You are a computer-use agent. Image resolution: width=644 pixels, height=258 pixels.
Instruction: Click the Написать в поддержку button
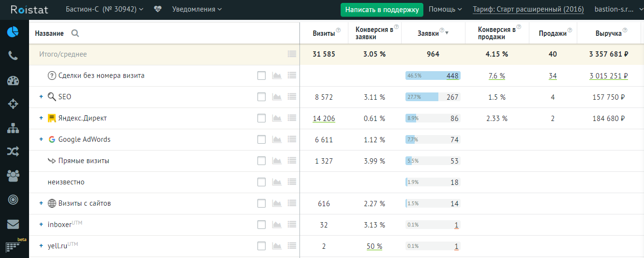pos(382,10)
